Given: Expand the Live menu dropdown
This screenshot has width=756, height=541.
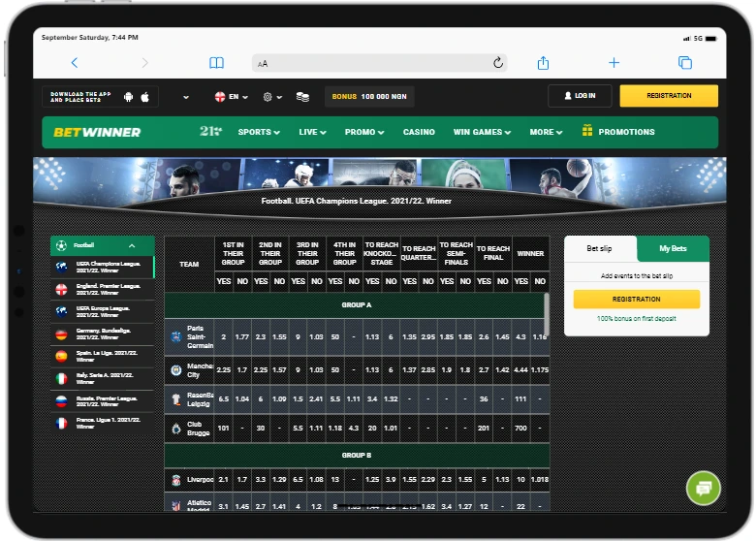Looking at the screenshot, I should click(312, 132).
